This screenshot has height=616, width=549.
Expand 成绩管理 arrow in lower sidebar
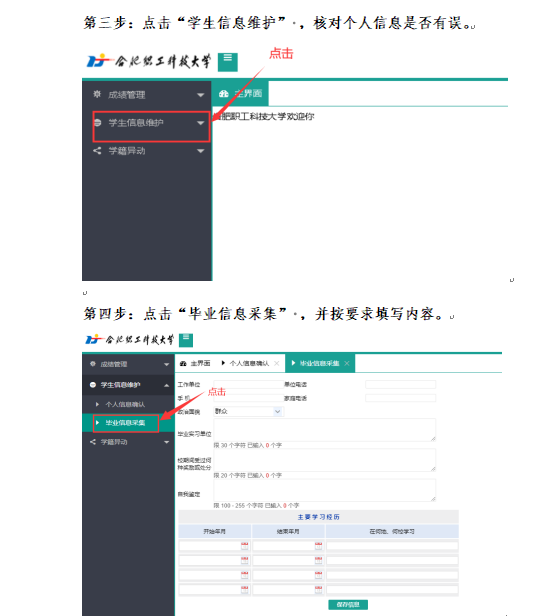(x=167, y=365)
